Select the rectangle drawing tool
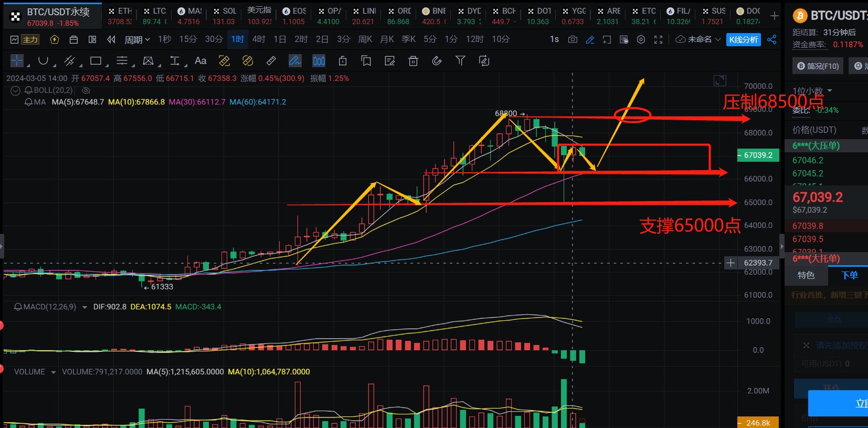 click(96, 61)
